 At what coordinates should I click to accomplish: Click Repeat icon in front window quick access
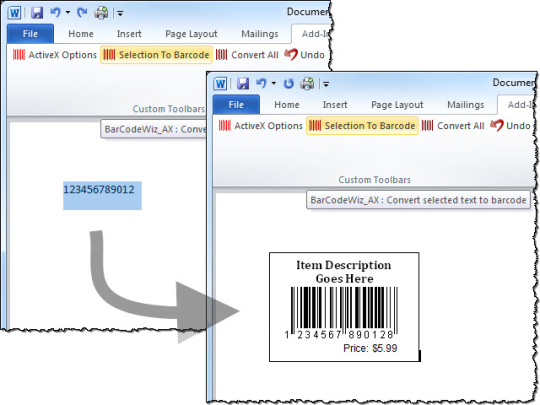coord(289,84)
